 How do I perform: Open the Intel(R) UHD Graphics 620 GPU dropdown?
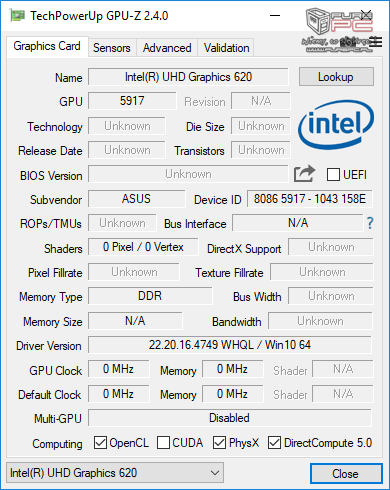tap(115, 473)
